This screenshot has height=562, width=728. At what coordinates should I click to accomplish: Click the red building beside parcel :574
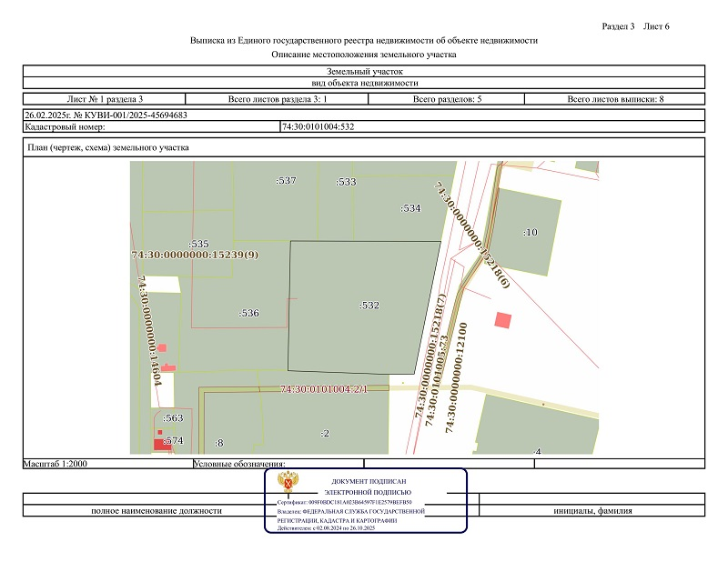[161, 444]
